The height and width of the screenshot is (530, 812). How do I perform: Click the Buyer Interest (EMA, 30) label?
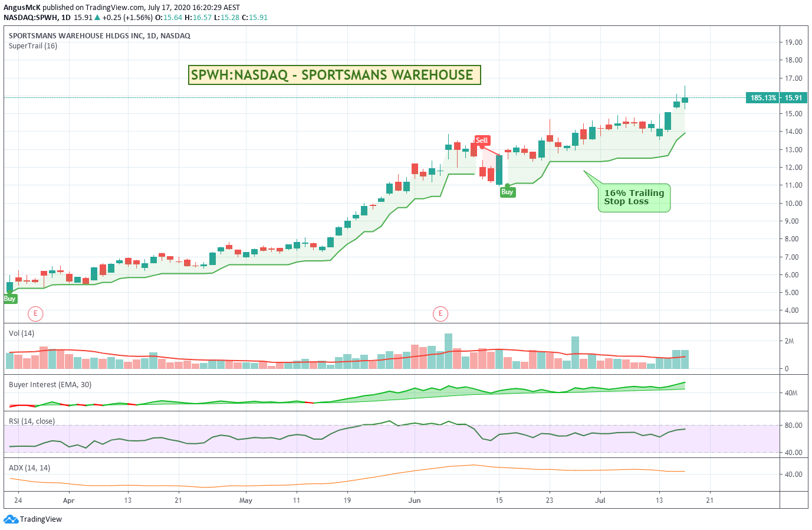[x=50, y=384]
